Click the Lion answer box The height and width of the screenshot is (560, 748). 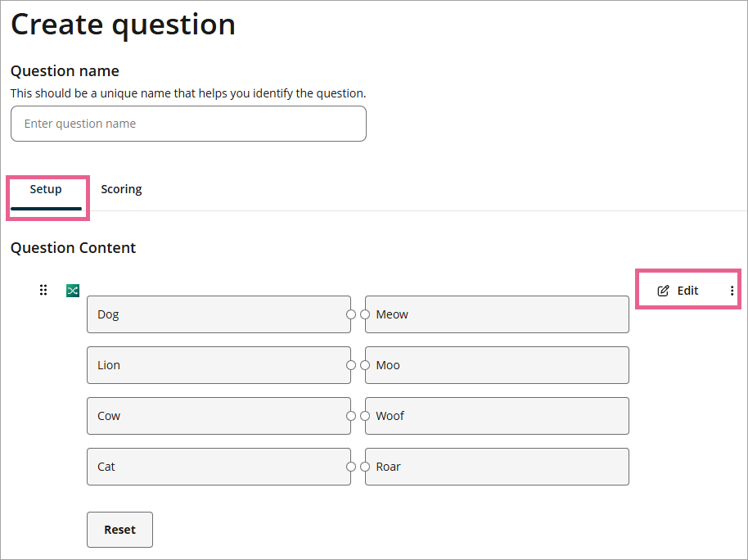coord(218,365)
